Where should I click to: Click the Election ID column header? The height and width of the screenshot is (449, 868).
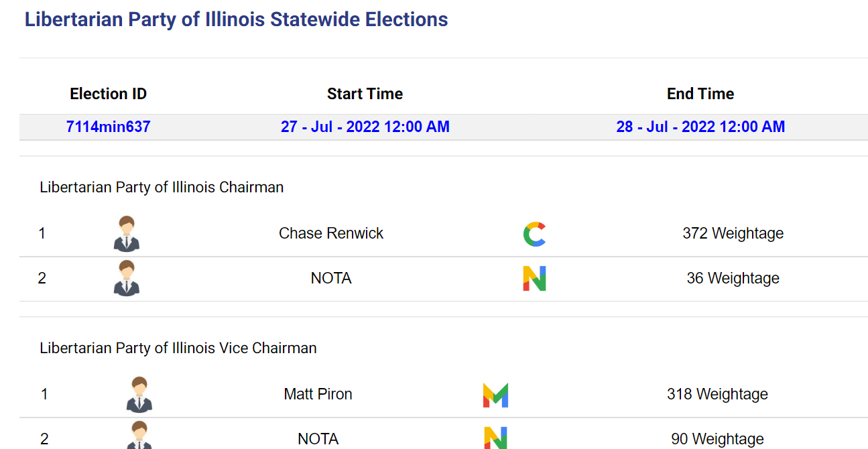click(108, 94)
